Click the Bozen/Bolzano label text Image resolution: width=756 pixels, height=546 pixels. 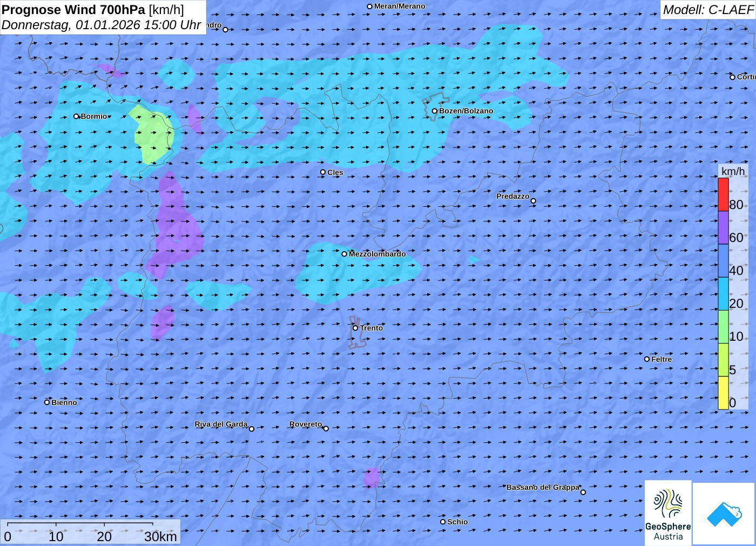point(466,111)
